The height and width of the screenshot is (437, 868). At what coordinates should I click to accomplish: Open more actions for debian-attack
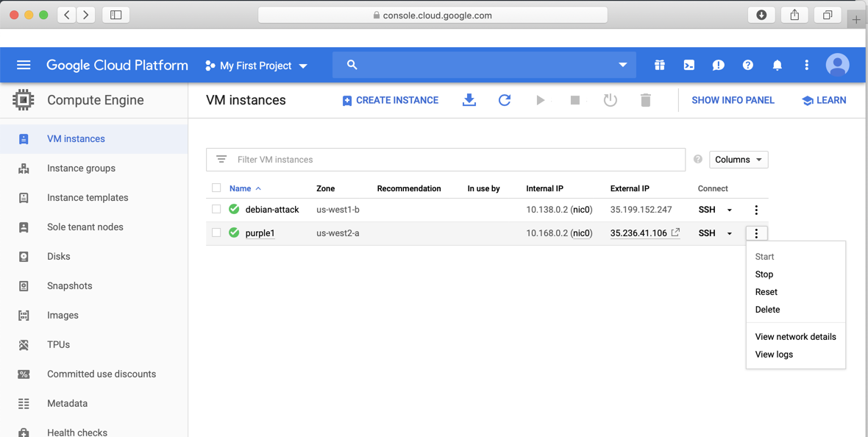[x=756, y=210]
